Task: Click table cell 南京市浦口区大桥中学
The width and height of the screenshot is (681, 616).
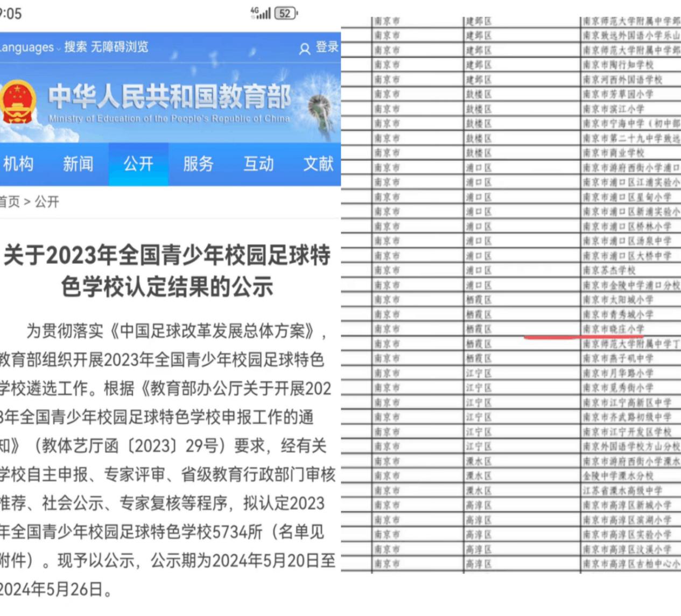Action: click(627, 256)
